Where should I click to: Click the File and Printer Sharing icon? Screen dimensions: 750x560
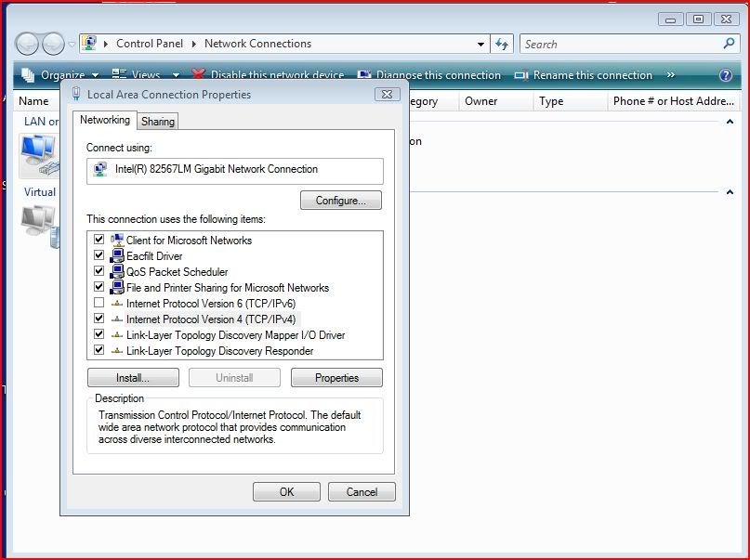[117, 287]
